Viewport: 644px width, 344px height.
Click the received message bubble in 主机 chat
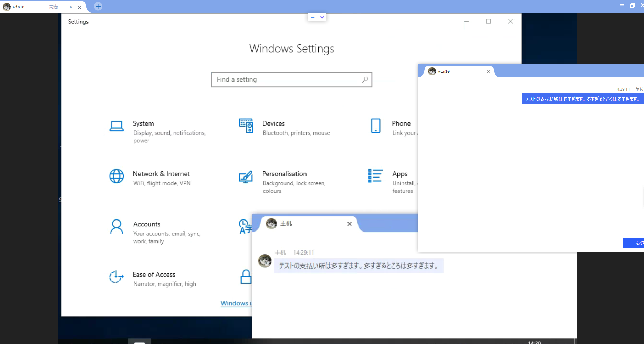click(x=359, y=266)
